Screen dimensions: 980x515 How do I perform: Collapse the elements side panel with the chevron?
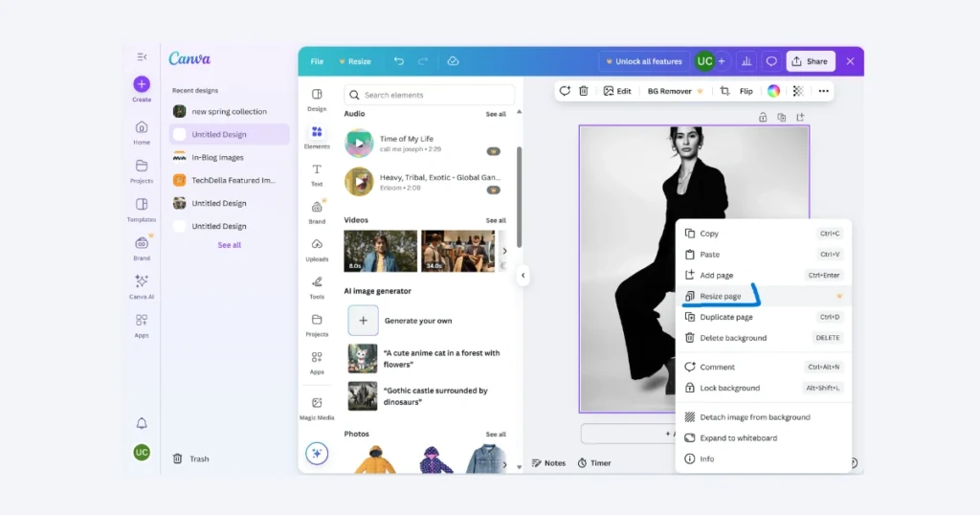523,276
